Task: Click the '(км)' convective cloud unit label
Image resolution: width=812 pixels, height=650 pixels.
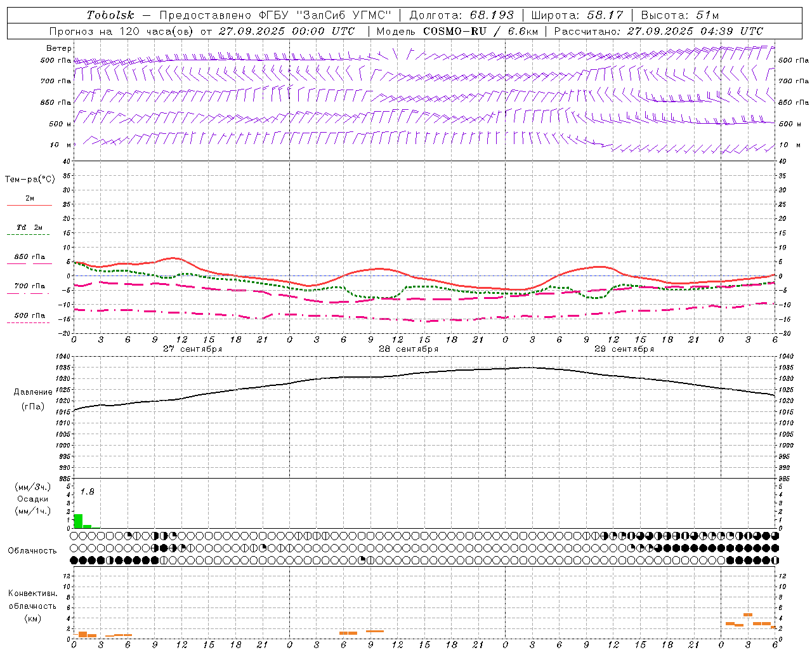Action: pos(33,618)
